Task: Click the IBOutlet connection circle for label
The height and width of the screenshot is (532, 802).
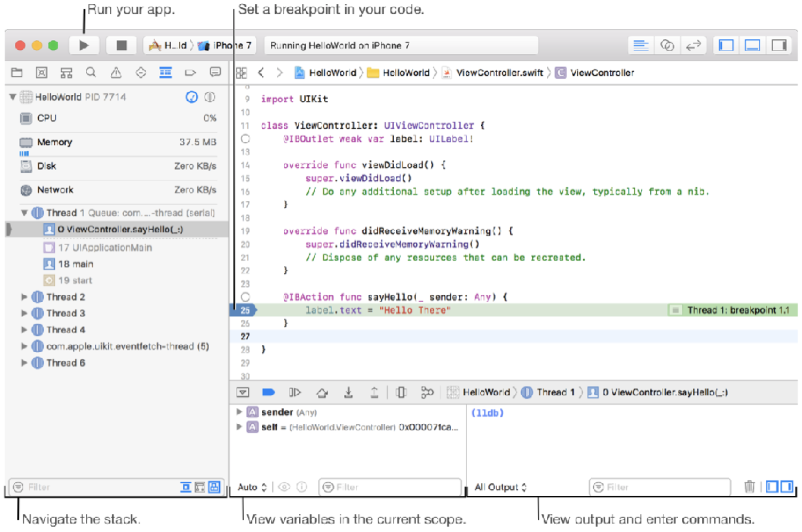Action: (245, 139)
